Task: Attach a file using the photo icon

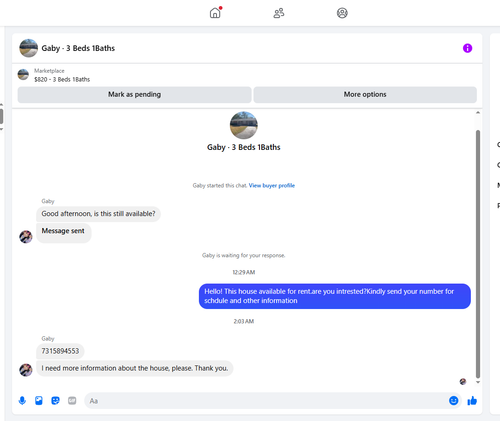Action: coord(39,400)
